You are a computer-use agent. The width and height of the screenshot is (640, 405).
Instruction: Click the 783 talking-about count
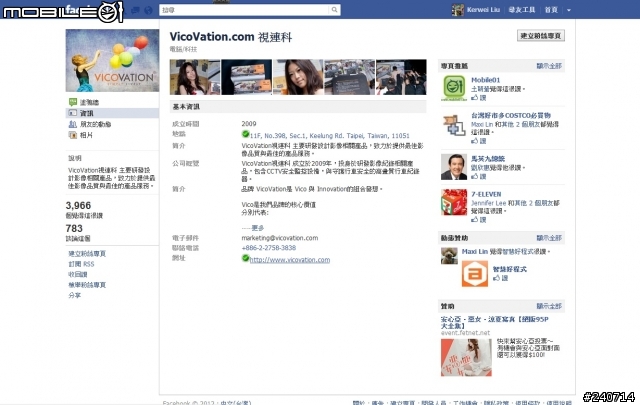click(74, 228)
